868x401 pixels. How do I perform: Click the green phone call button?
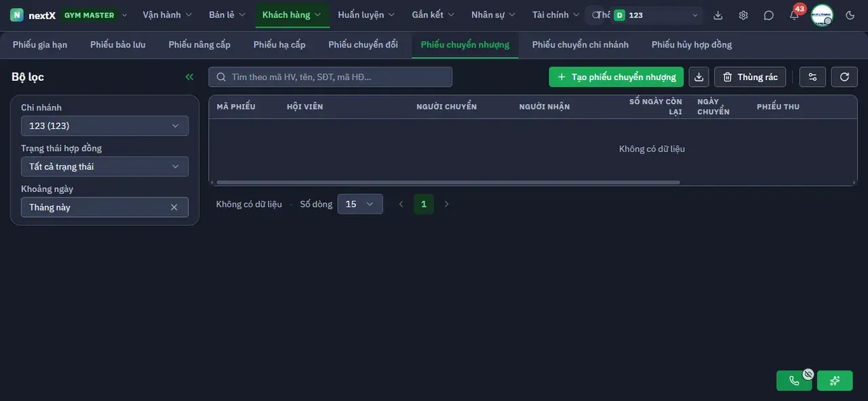[x=794, y=381]
